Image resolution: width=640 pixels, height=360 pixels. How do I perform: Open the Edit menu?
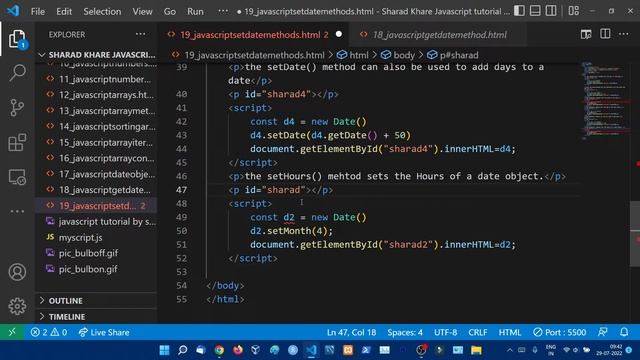tap(64, 11)
